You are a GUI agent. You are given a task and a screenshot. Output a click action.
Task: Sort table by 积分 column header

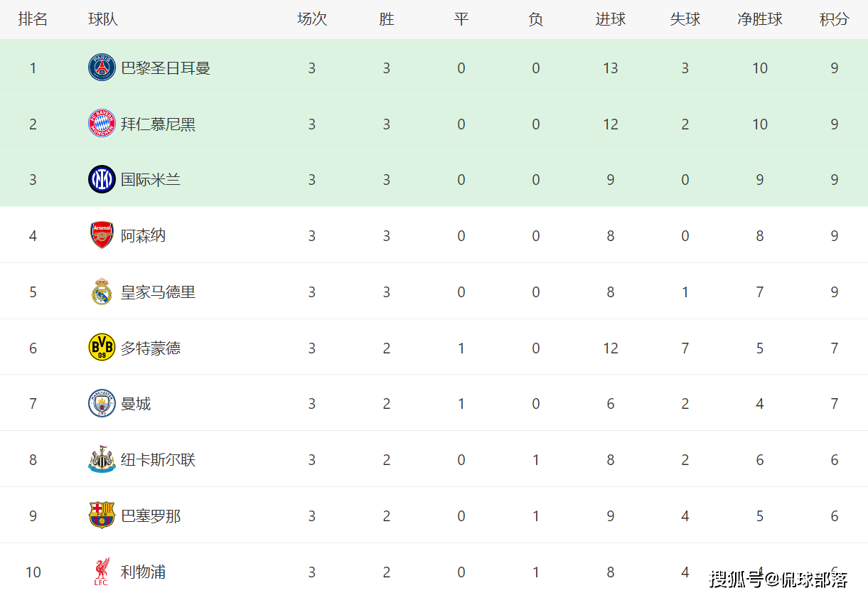834,19
